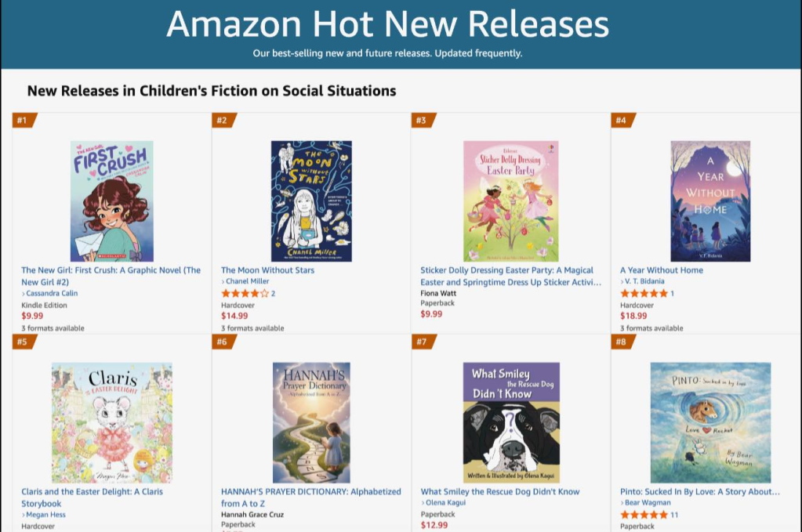Screen dimensions: 802x532
Task: Open author Cassandra Calin's page
Action: (52, 294)
